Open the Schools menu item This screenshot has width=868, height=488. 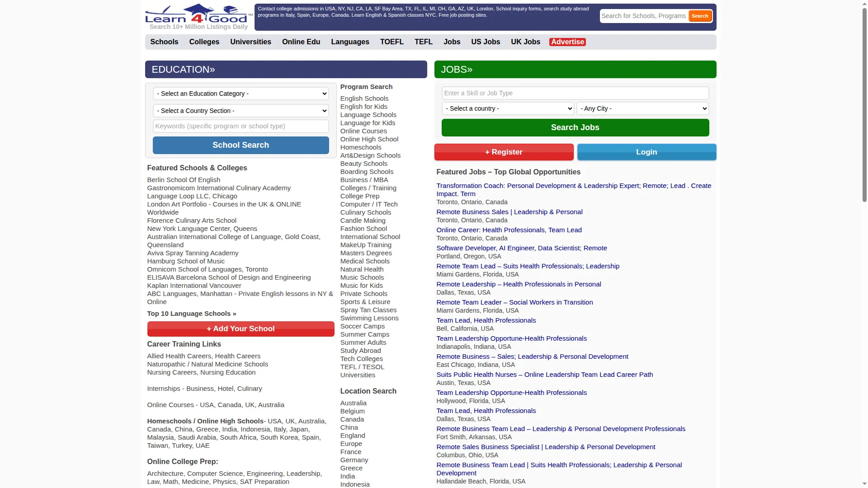(164, 42)
